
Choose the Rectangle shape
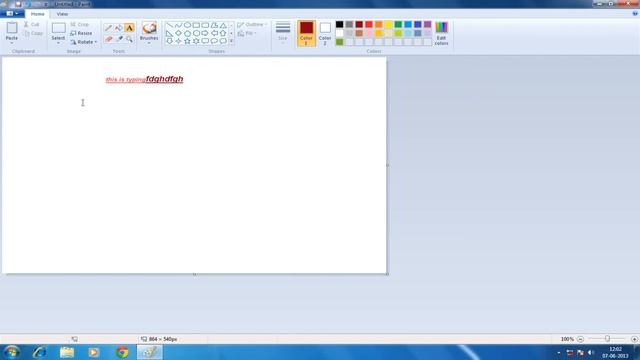pos(196,25)
